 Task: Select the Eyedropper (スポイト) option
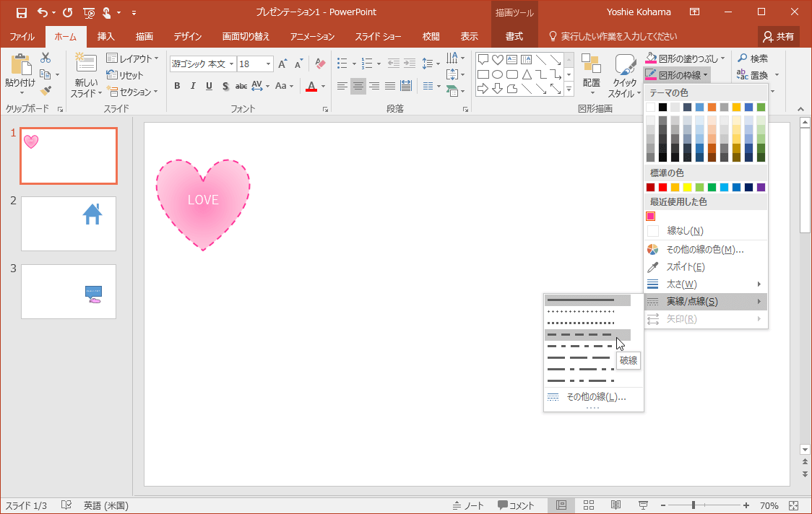click(685, 267)
